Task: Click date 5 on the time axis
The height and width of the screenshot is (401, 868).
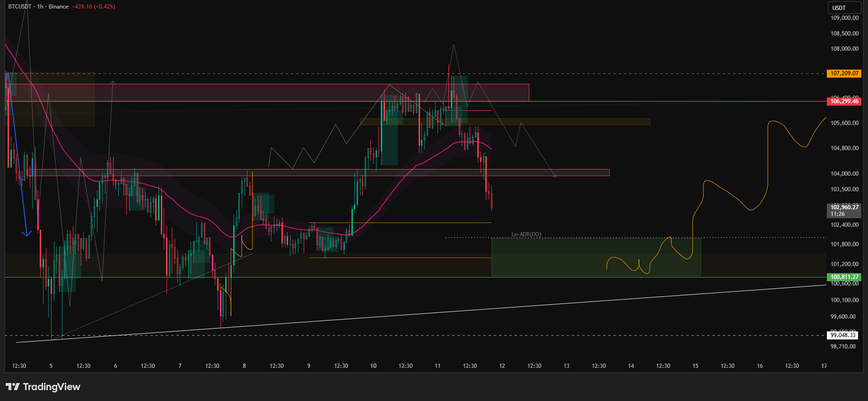Action: [x=51, y=366]
